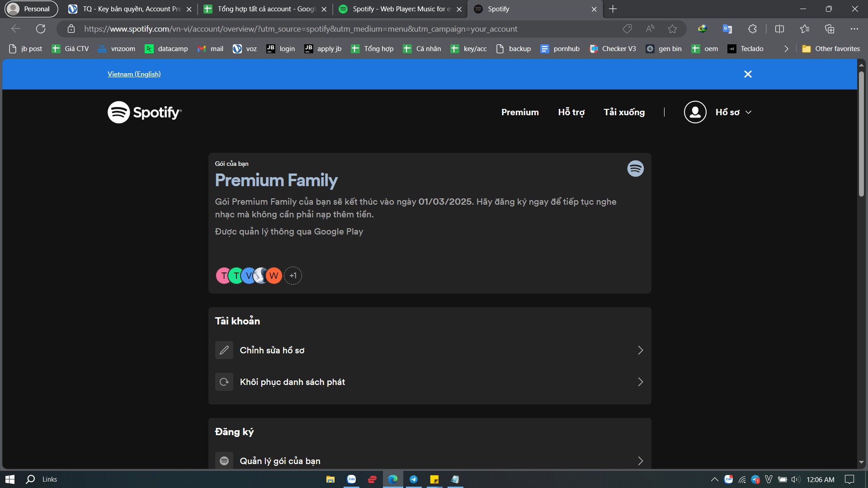Open the jb post bookmark

click(25, 49)
